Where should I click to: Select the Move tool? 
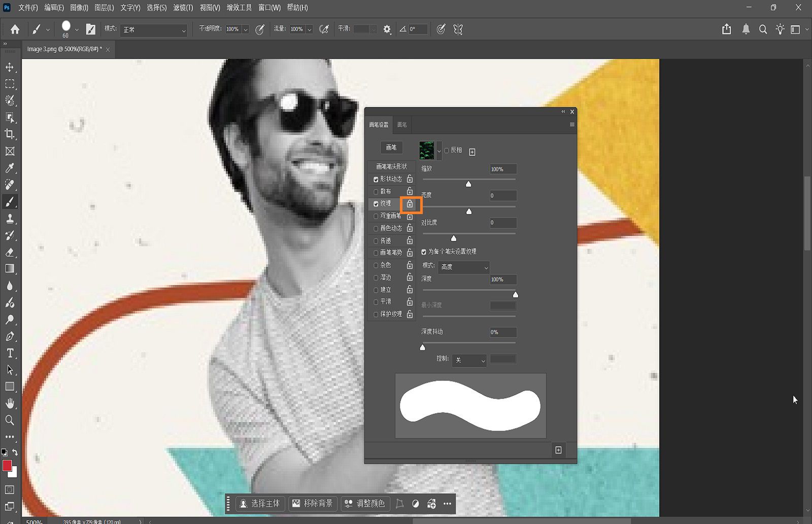point(9,66)
